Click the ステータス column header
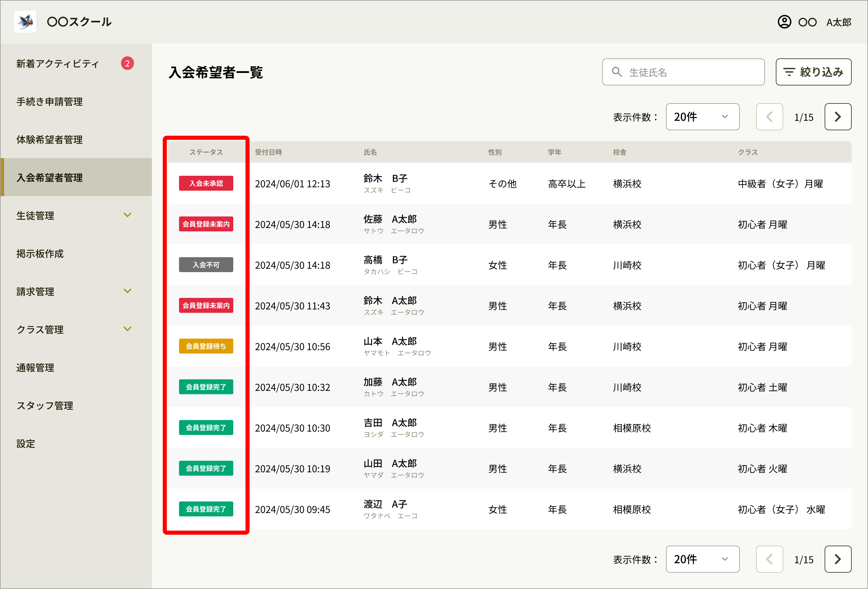 pyautogui.click(x=206, y=152)
